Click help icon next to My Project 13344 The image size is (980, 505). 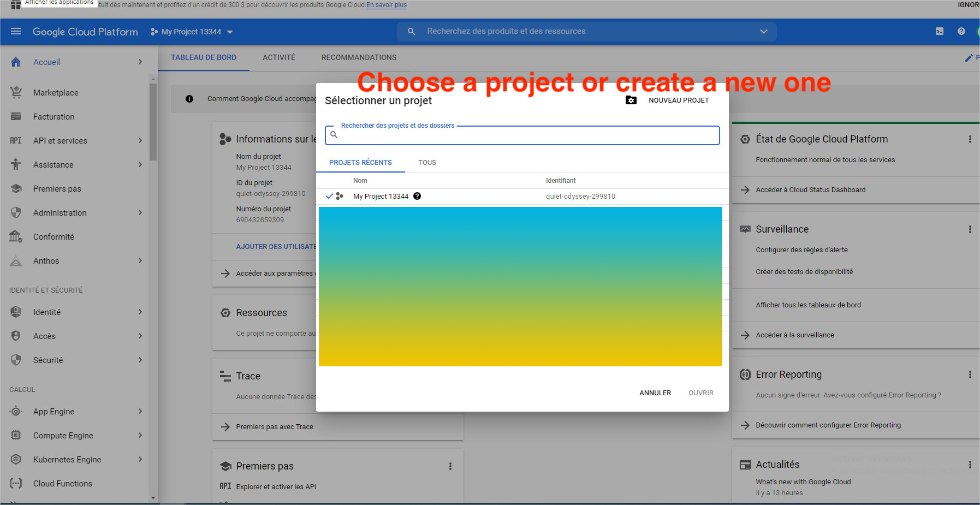[x=417, y=197]
